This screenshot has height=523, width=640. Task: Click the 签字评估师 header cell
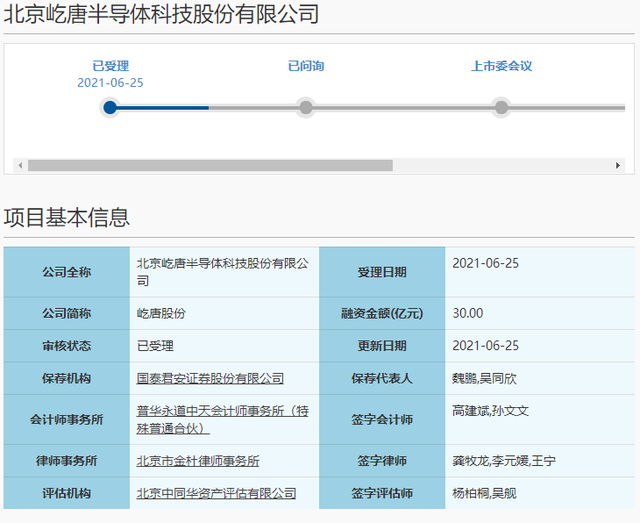tap(382, 493)
